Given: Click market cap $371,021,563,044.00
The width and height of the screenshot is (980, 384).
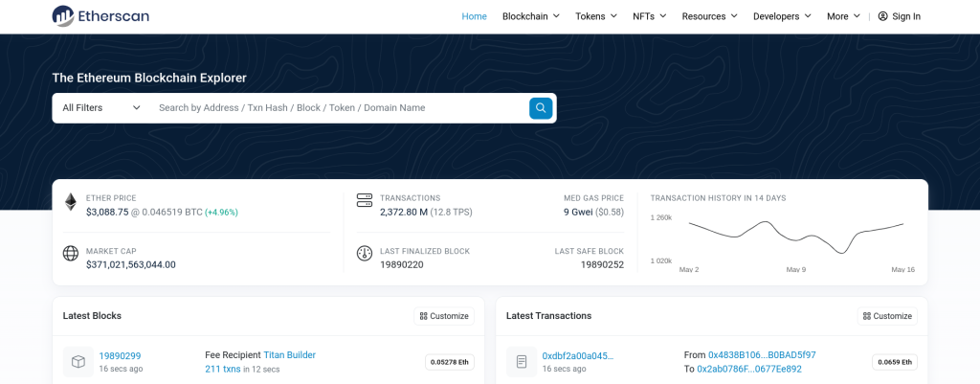Looking at the screenshot, I should click(x=130, y=264).
